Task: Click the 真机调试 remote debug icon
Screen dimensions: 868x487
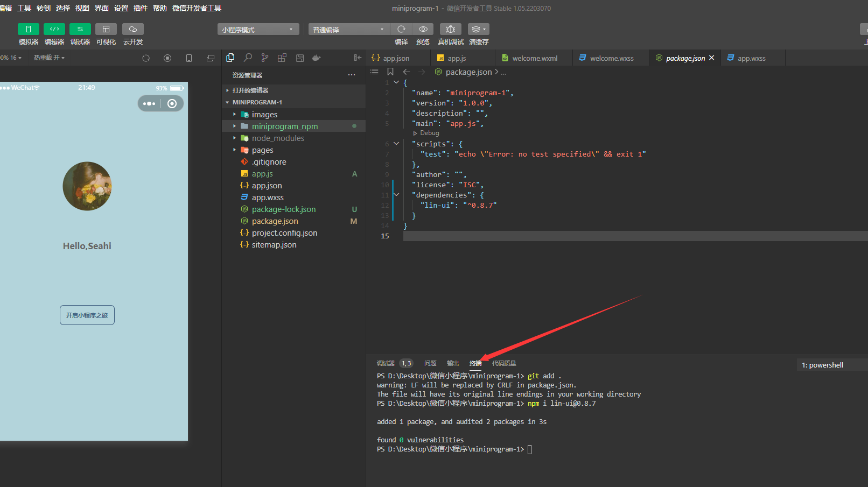Action: click(x=450, y=29)
